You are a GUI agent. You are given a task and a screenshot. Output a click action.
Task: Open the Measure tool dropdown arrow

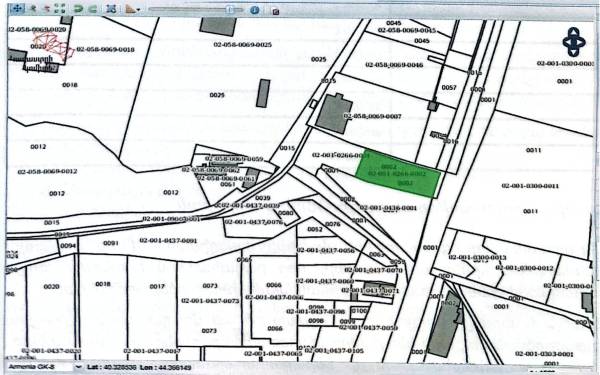138,10
